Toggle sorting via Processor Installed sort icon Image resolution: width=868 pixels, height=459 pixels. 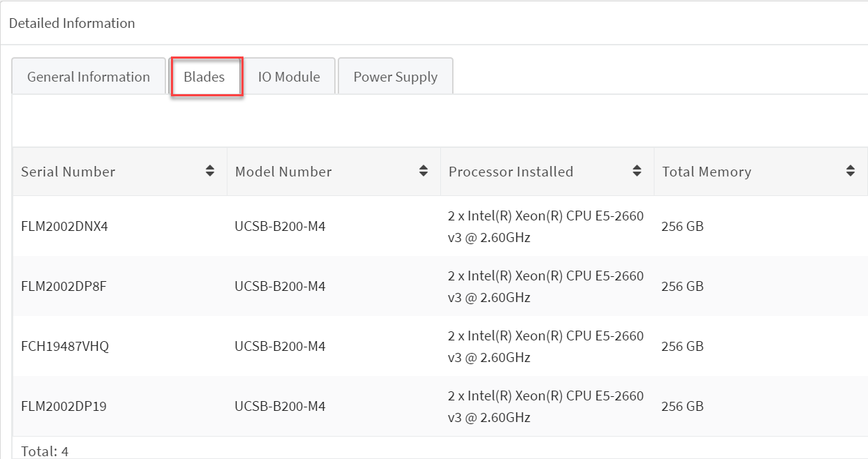pos(637,171)
